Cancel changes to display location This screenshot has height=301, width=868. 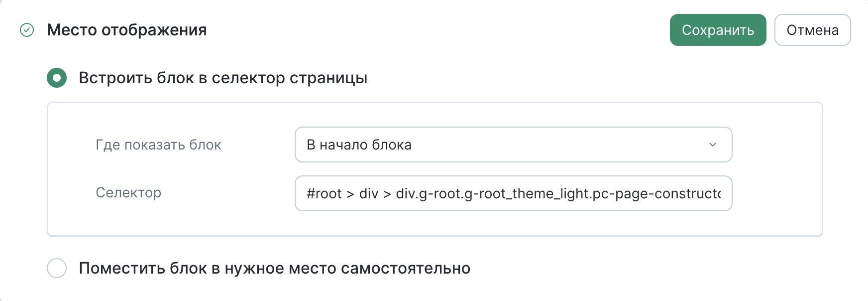812,30
